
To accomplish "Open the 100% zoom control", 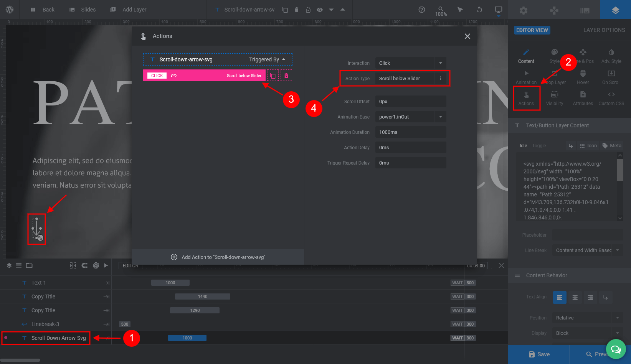I will (441, 11).
